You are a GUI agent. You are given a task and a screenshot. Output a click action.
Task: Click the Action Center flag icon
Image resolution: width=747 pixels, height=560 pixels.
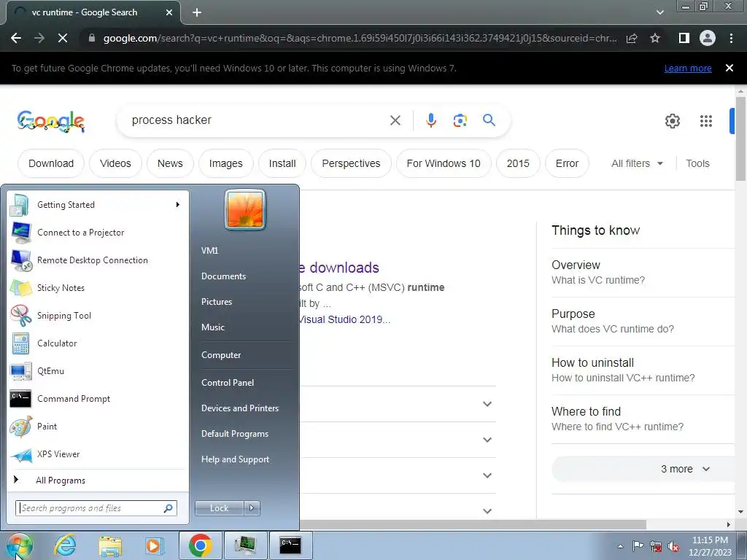[x=638, y=546]
